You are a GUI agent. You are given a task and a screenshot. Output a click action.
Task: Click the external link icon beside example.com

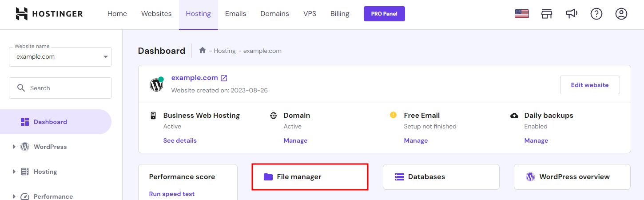coord(224,78)
